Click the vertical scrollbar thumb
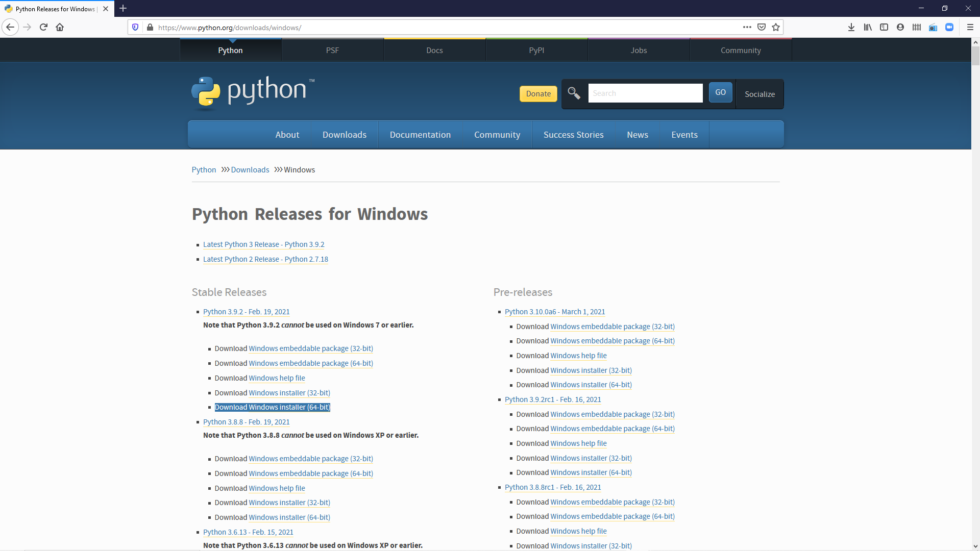 click(x=975, y=56)
